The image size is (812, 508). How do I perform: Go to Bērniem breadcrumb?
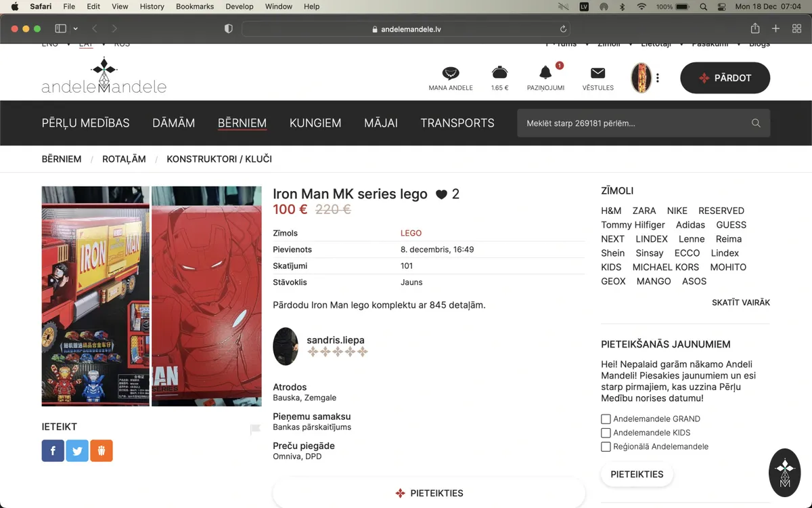point(62,159)
